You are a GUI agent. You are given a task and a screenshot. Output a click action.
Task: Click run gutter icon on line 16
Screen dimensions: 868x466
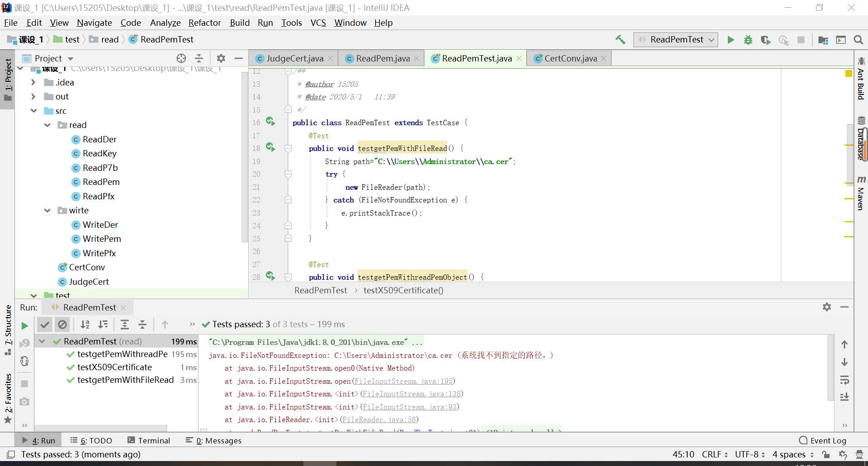[x=270, y=122]
